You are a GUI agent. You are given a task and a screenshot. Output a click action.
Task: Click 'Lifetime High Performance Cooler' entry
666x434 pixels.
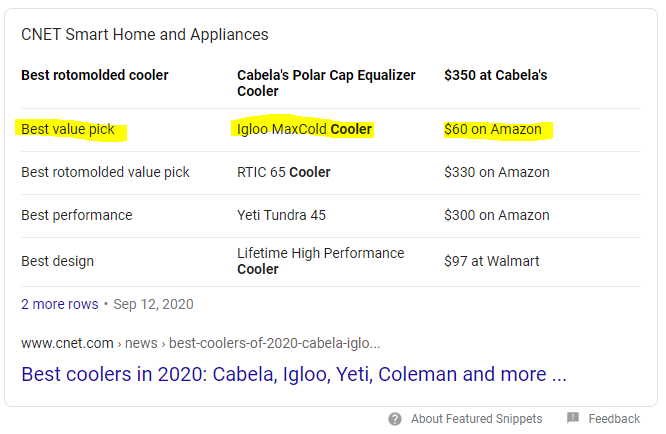pyautogui.click(x=320, y=261)
